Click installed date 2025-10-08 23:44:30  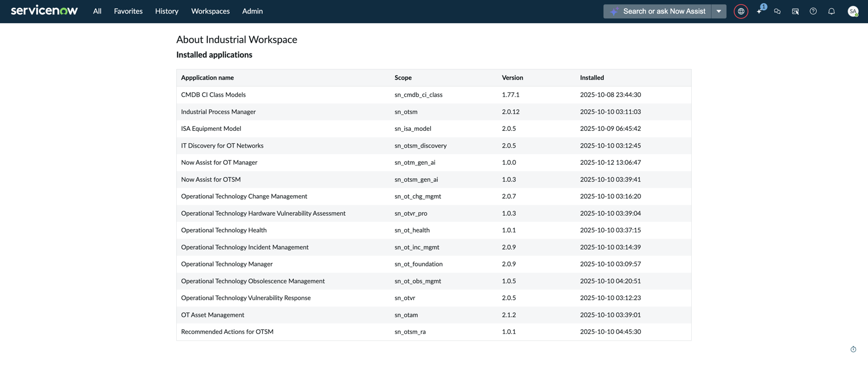[610, 95]
